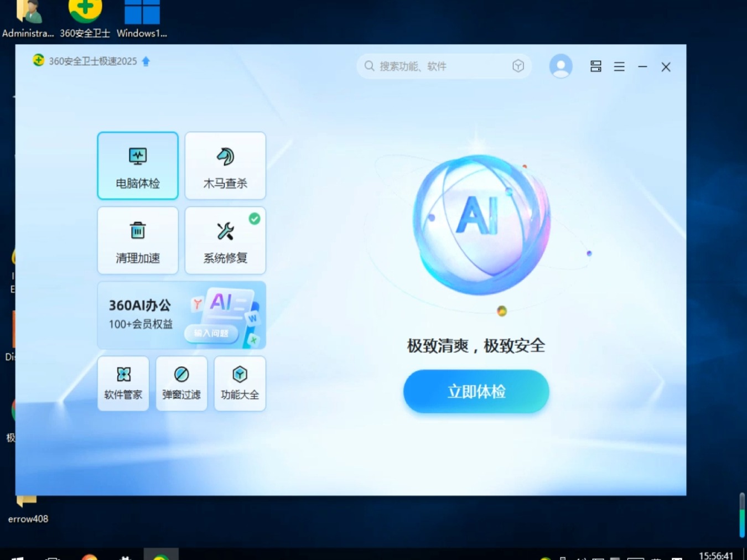The width and height of the screenshot is (747, 560).
Task: Open the 弹窗过滤 popup filter
Action: tap(181, 383)
